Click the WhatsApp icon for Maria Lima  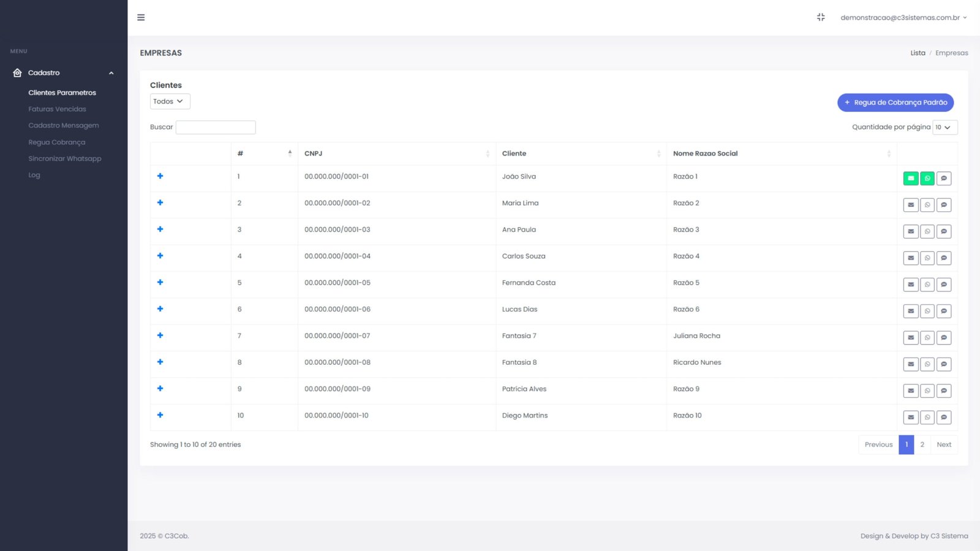[927, 205]
